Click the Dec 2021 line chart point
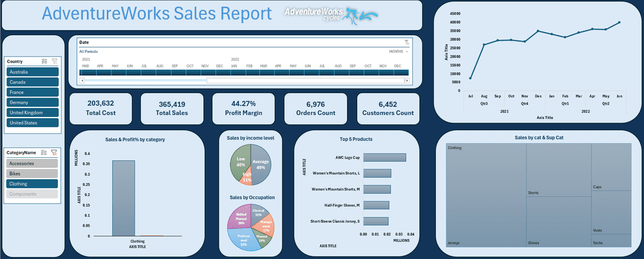 pyautogui.click(x=538, y=31)
